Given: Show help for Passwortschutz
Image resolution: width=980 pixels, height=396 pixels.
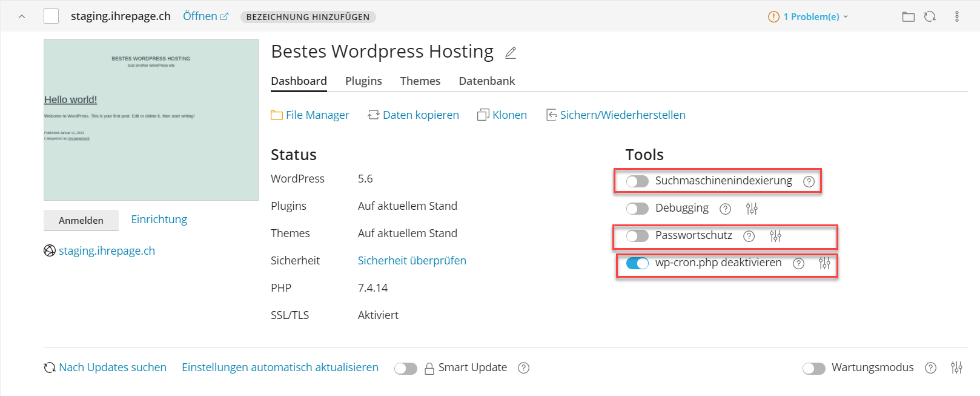Looking at the screenshot, I should pyautogui.click(x=749, y=236).
